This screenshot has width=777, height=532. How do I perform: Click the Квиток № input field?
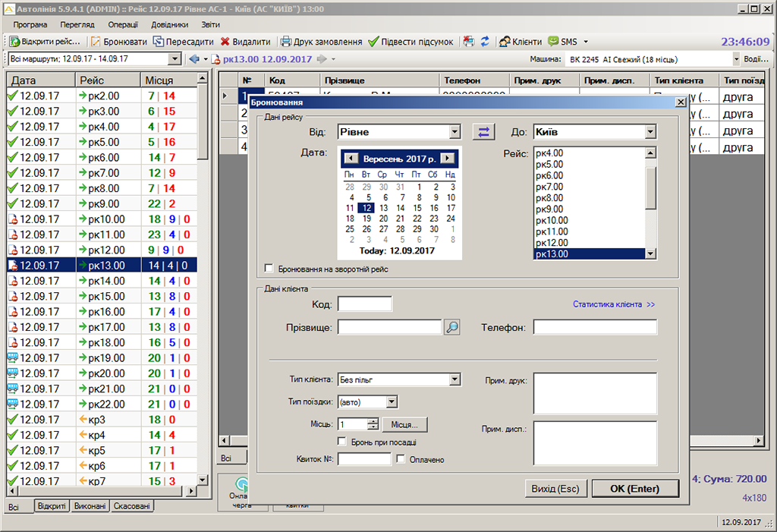[364, 459]
